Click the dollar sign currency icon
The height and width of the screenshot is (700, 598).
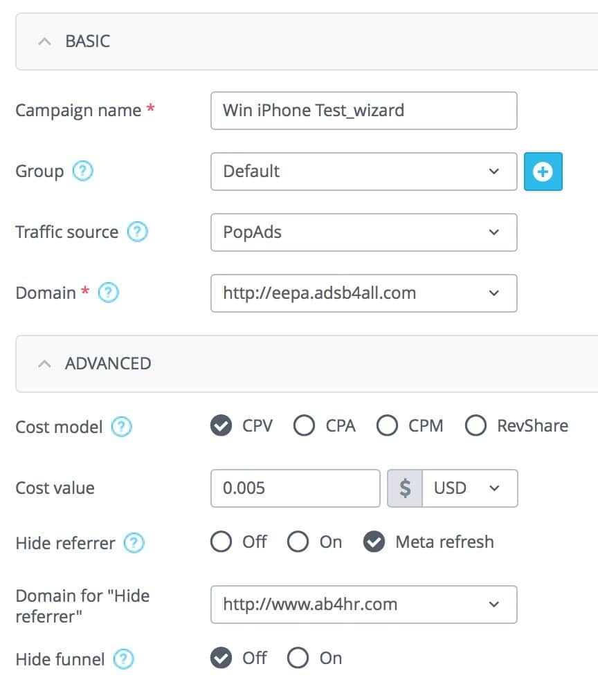404,488
